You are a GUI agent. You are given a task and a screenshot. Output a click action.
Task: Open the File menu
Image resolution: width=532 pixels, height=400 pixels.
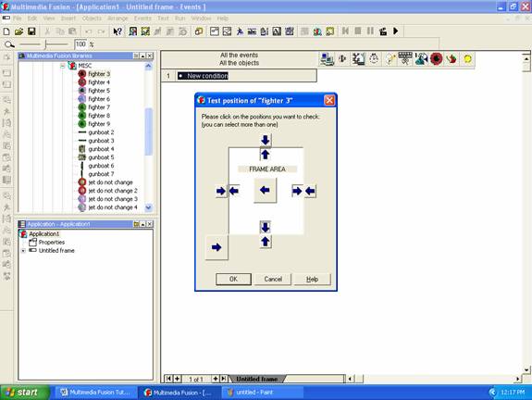click(x=18, y=19)
